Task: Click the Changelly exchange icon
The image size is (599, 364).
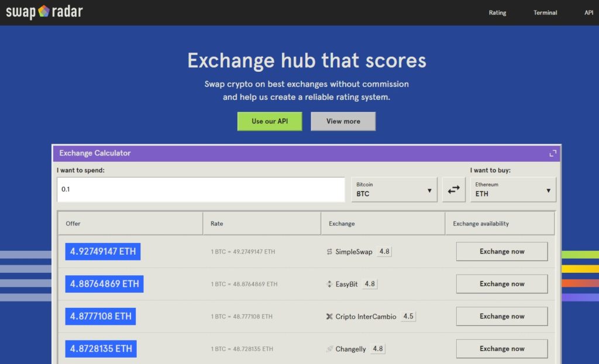Action: tap(329, 349)
